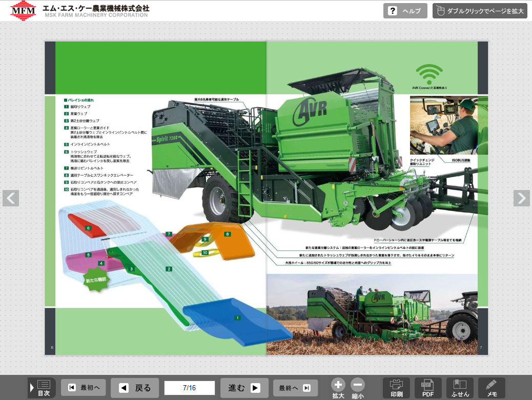Click the インラインピントルベルト list item
The image size is (532, 400).
pyautogui.click(x=90, y=144)
